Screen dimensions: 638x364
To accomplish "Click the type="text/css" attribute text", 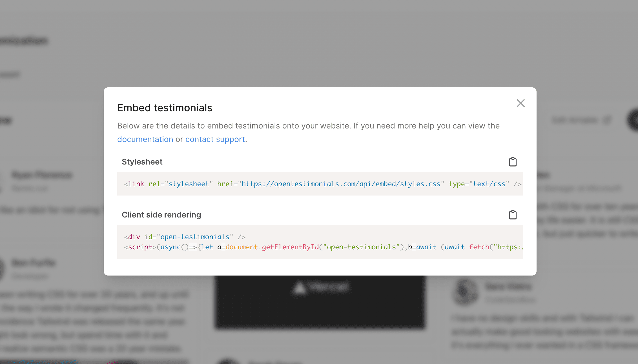I will 479,184.
